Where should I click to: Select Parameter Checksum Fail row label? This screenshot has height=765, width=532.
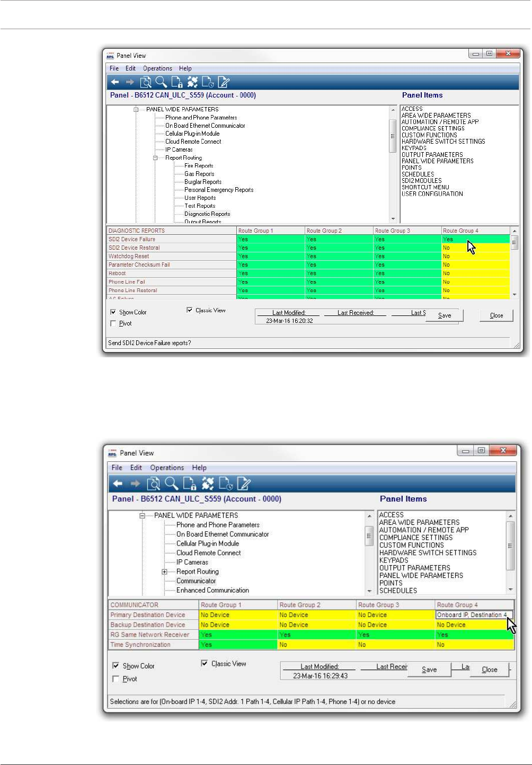pos(172,265)
